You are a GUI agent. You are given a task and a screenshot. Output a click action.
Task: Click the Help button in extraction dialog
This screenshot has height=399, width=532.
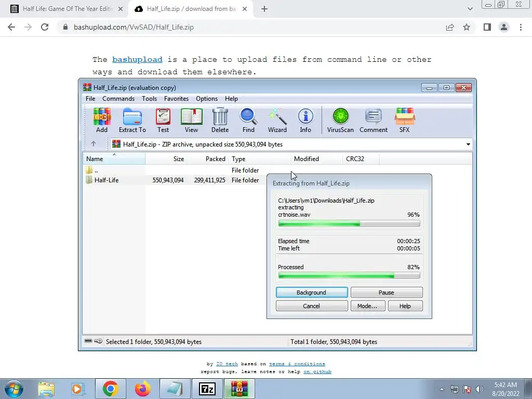(405, 305)
